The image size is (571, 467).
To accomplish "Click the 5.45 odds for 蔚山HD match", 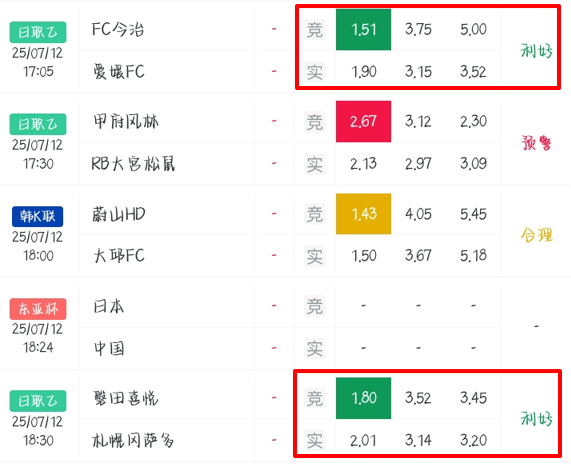I will (473, 214).
